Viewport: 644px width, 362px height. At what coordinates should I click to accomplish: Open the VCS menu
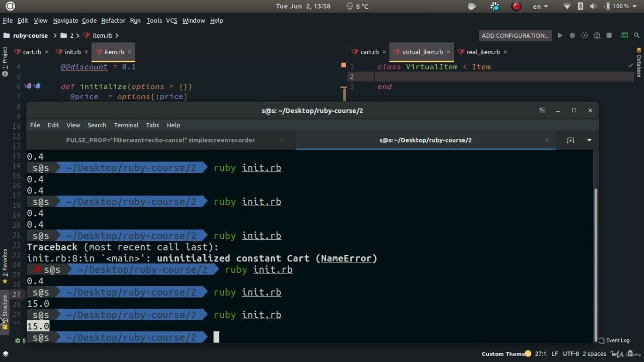pos(172,21)
